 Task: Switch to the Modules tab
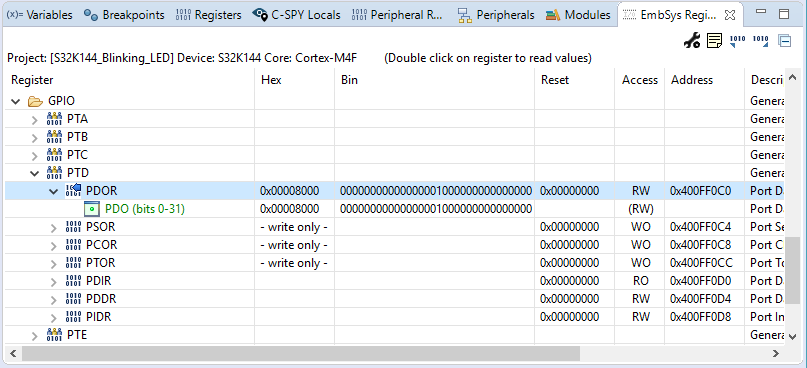tap(578, 15)
